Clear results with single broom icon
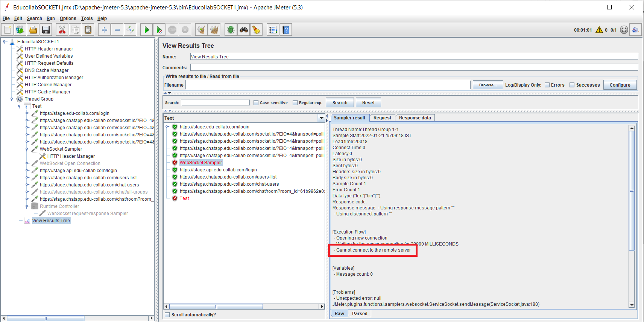This screenshot has height=322, width=644. [202, 30]
